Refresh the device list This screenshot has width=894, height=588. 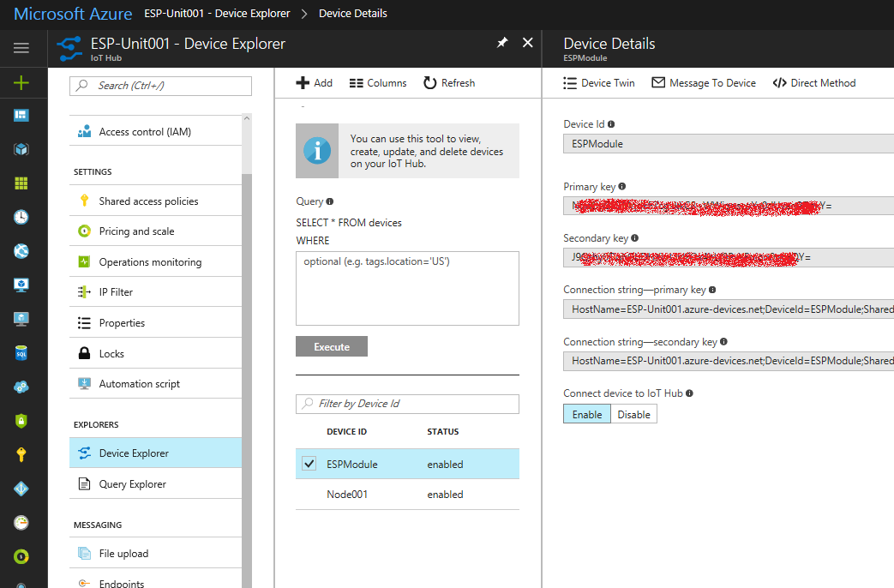449,82
